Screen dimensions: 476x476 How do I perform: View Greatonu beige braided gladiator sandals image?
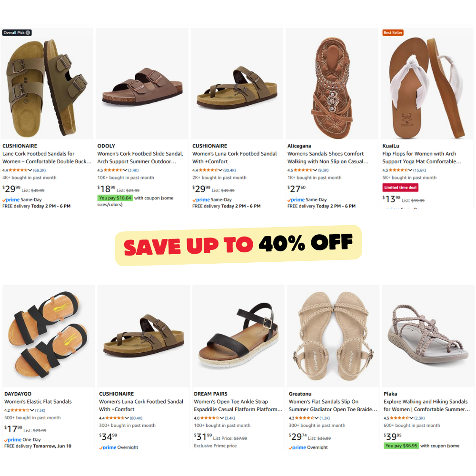(333, 336)
